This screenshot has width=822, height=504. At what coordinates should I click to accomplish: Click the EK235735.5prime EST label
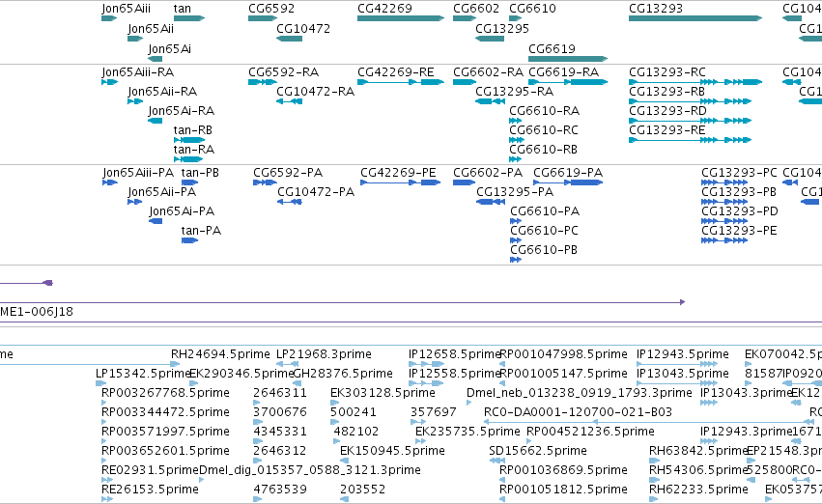point(468,432)
